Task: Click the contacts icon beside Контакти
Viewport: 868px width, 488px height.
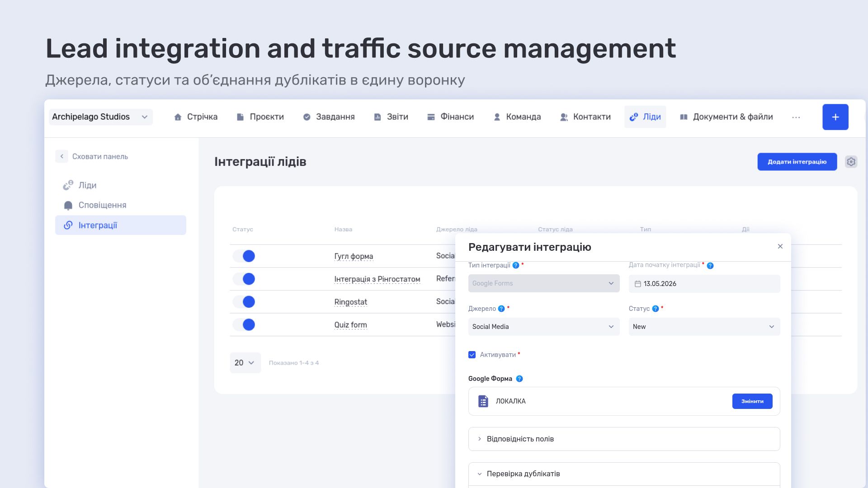Action: [x=564, y=117]
